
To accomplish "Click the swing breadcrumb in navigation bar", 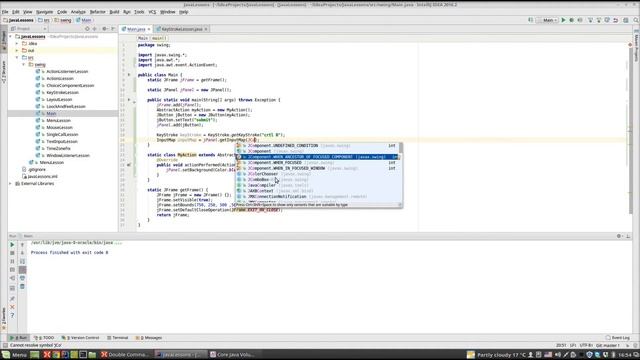I will pos(63,20).
